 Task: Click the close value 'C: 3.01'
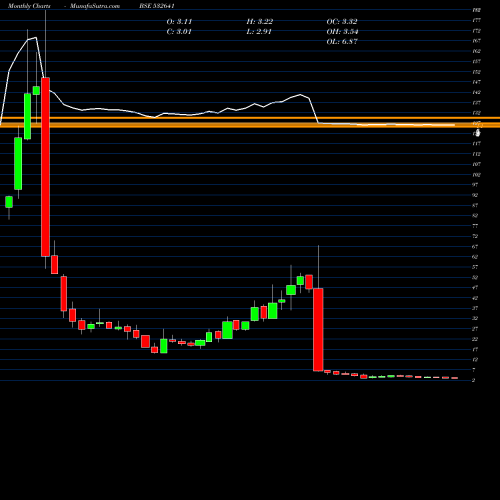point(179,32)
